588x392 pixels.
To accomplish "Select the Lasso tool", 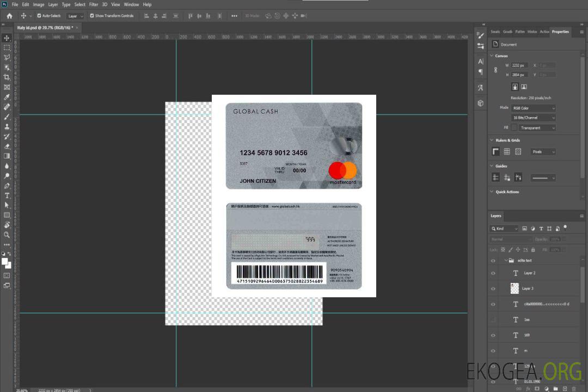I will coord(7,57).
